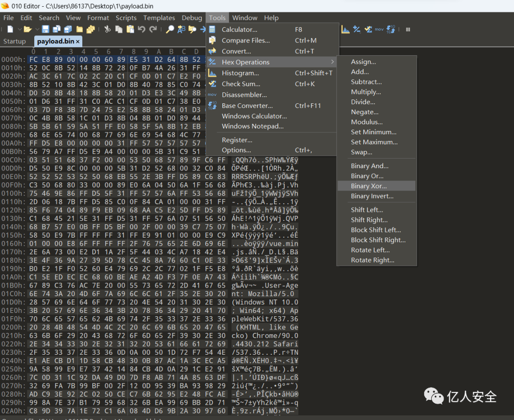This screenshot has width=514, height=420.
Task: Click the Replace AB toolbar icon
Action: point(181,30)
